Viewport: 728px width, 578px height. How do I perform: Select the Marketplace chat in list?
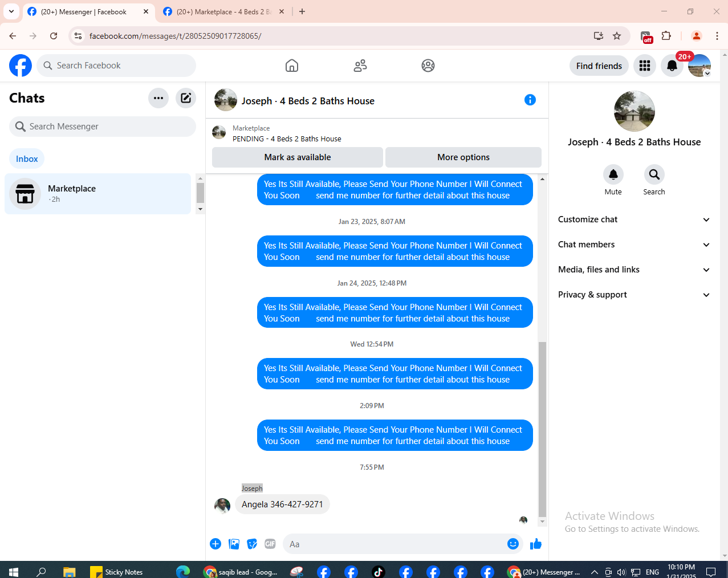coord(98,194)
